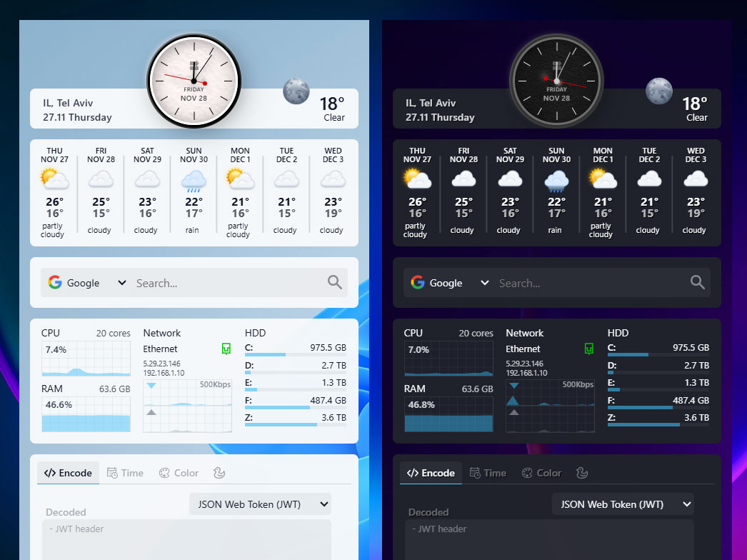Switch to the Time tab
747x560 pixels.
point(125,473)
